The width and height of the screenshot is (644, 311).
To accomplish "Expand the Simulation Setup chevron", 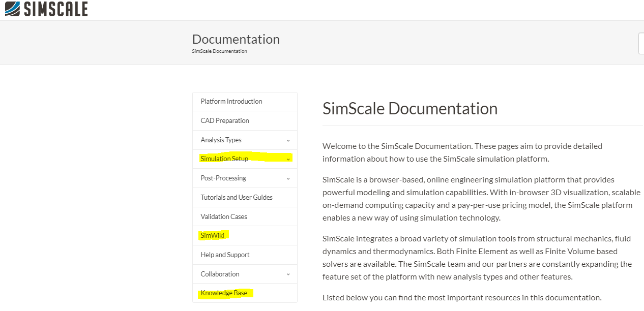I will tap(288, 159).
